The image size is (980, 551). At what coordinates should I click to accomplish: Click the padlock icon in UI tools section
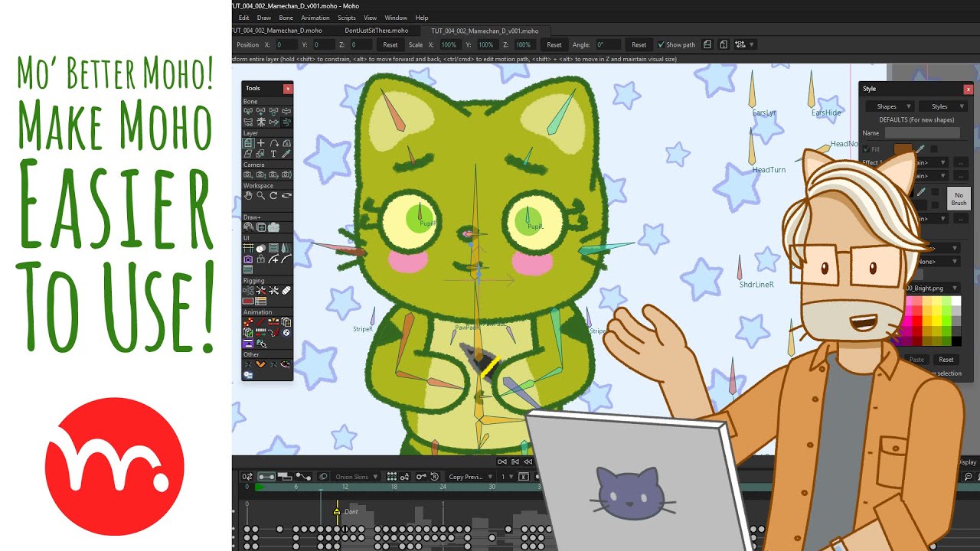pos(261,259)
